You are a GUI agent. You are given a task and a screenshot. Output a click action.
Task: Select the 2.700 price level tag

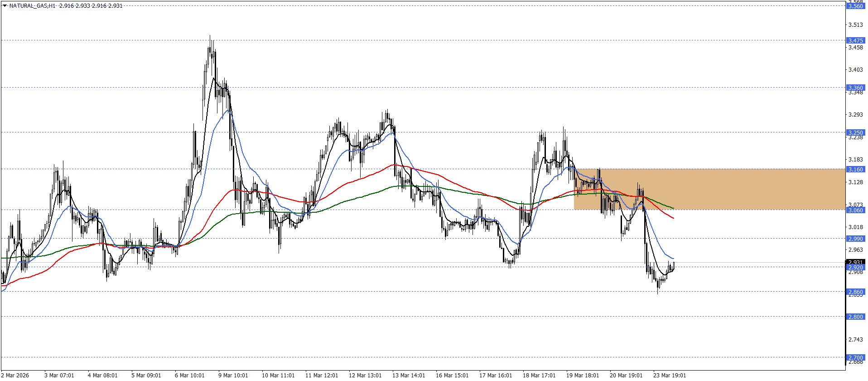click(855, 357)
